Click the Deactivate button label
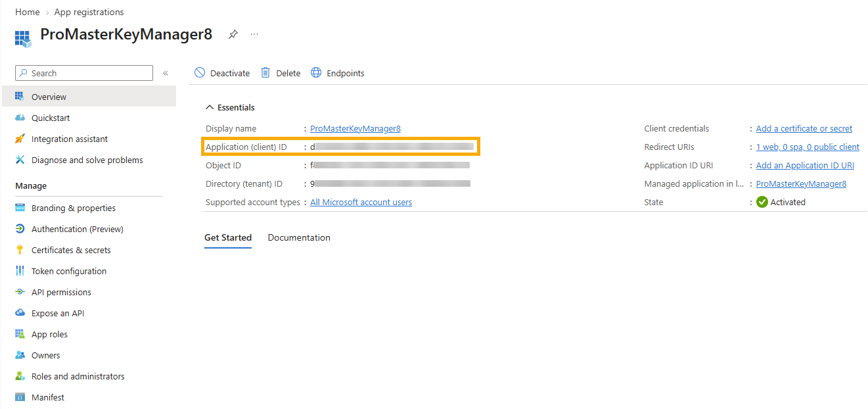 [x=230, y=73]
